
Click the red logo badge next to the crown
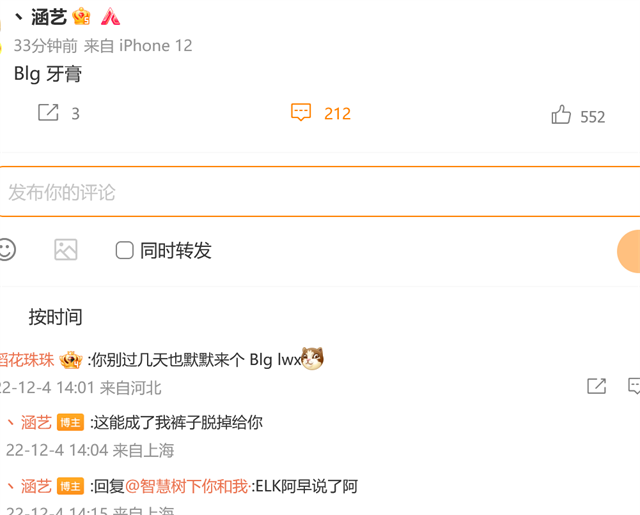pyautogui.click(x=110, y=17)
